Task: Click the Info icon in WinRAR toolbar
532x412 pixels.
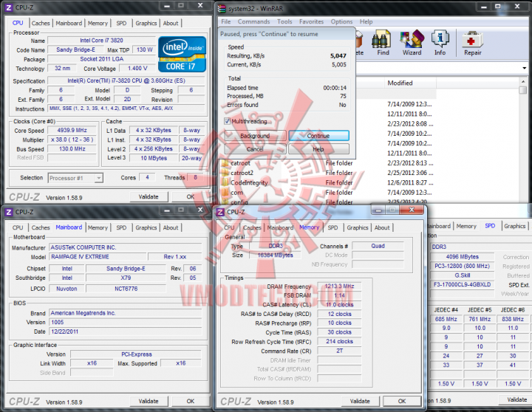Action: 440,38
